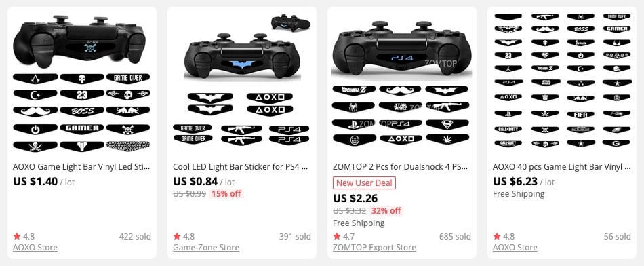Open the Game-Zone Store link
This screenshot has height=266, width=644.
(206, 248)
